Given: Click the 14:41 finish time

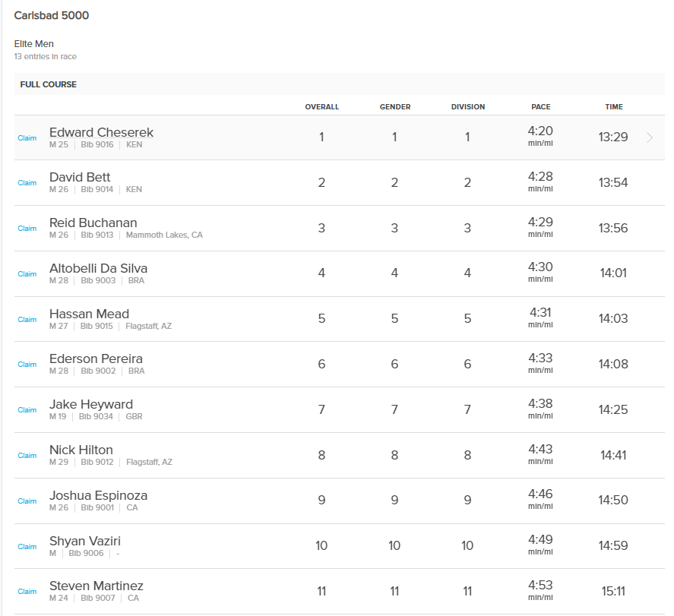Looking at the screenshot, I should [613, 455].
